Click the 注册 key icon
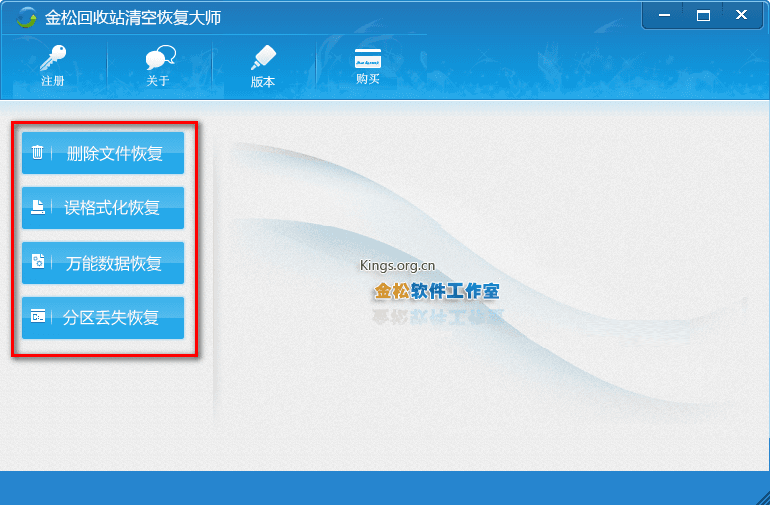Viewport: 770px width, 505px height. click(x=53, y=57)
